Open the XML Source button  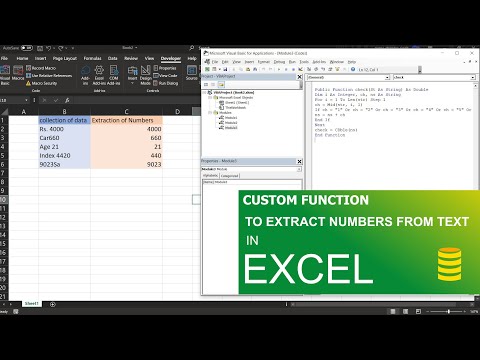pyautogui.click(x=192, y=73)
